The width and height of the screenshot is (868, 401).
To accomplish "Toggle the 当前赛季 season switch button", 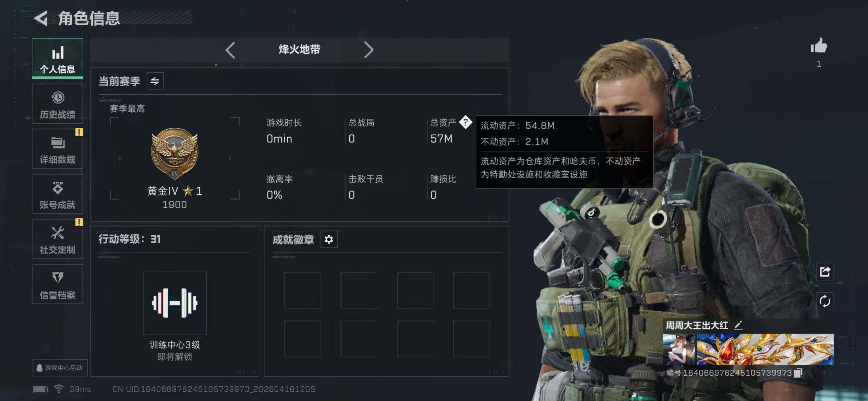I will tap(155, 81).
